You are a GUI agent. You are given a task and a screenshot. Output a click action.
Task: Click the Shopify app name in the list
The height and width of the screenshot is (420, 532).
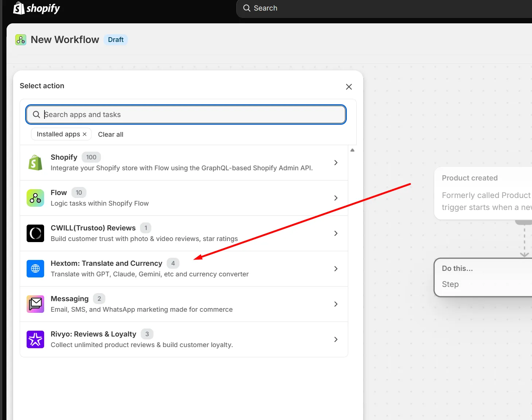click(x=64, y=157)
